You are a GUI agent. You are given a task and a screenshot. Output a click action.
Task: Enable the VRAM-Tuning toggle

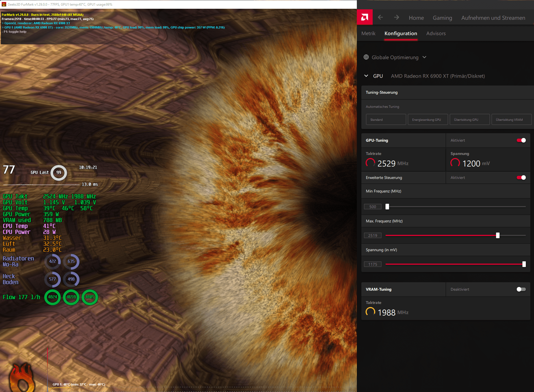point(521,289)
